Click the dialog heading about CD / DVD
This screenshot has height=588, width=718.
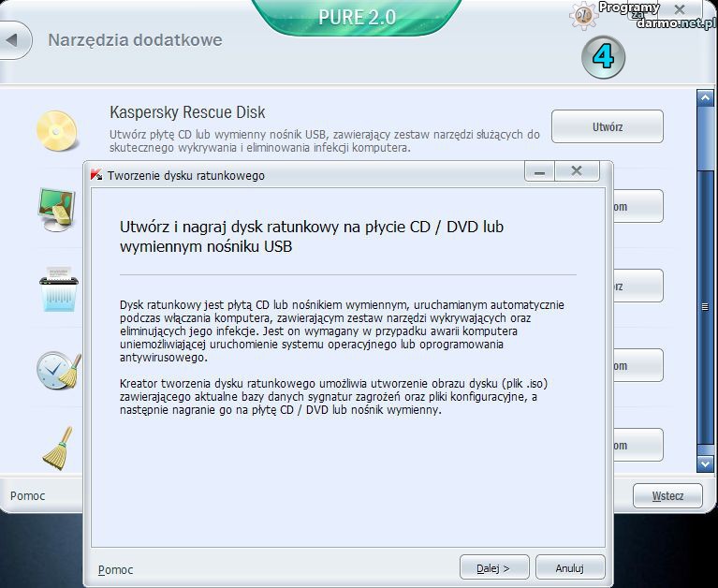click(x=312, y=236)
